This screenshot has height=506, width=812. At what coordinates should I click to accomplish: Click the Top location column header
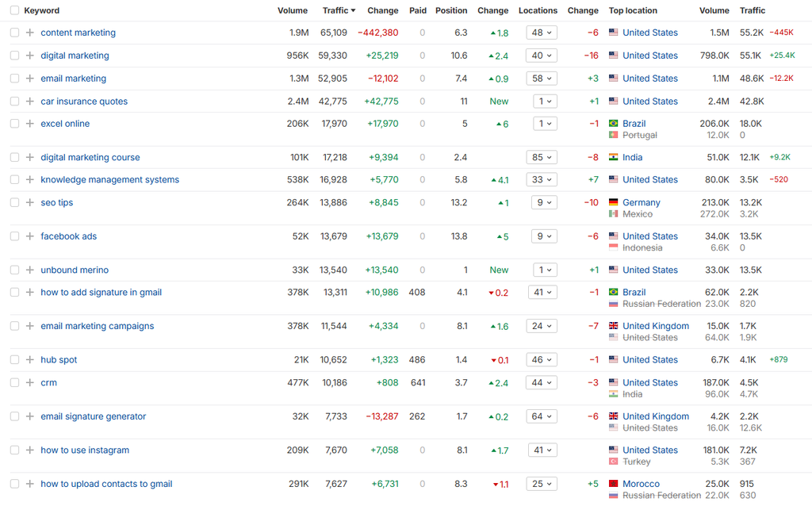[633, 10]
